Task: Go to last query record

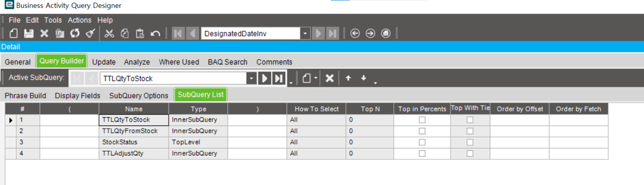Action: (x=332, y=33)
